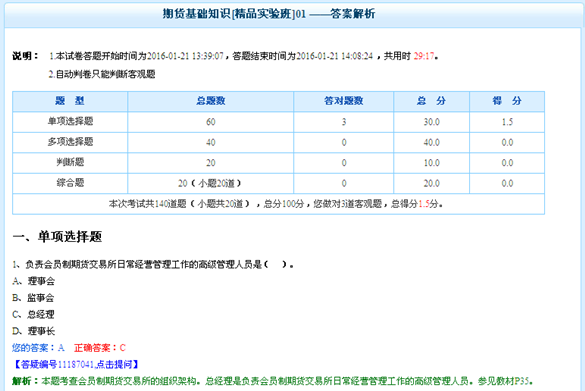585x391 pixels.
Task: Select the 多项选择题 row label
Action: pyautogui.click(x=70, y=142)
